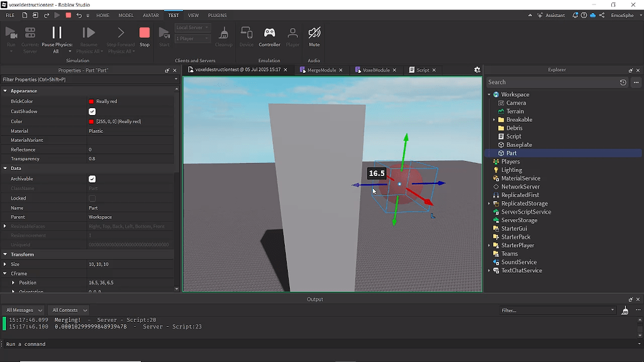
Task: Open the PLUGINS ribbon menu
Action: point(217,15)
